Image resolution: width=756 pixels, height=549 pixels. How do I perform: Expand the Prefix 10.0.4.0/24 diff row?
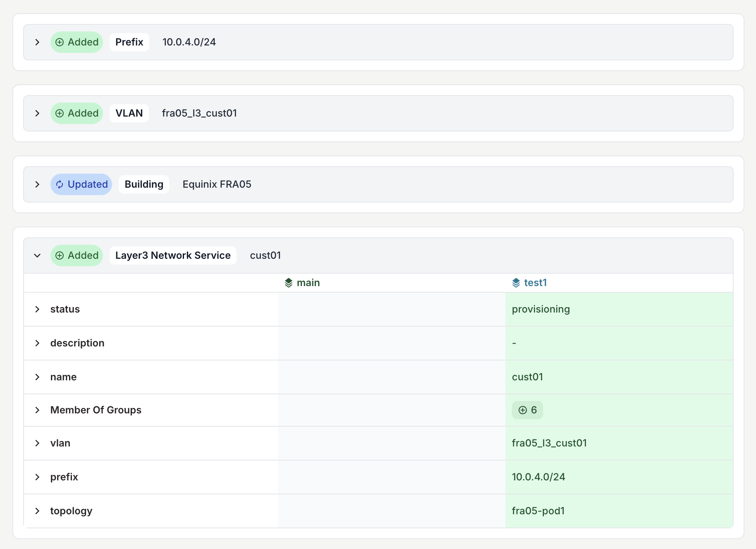click(37, 42)
